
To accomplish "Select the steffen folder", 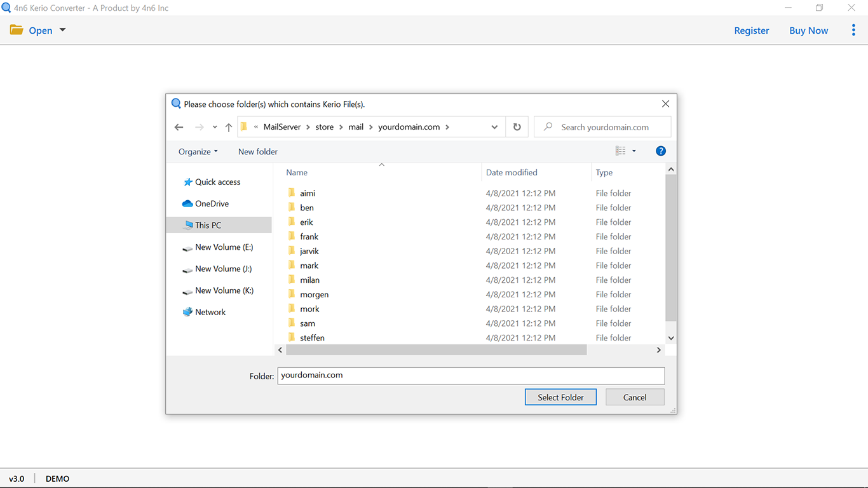I will [x=313, y=338].
